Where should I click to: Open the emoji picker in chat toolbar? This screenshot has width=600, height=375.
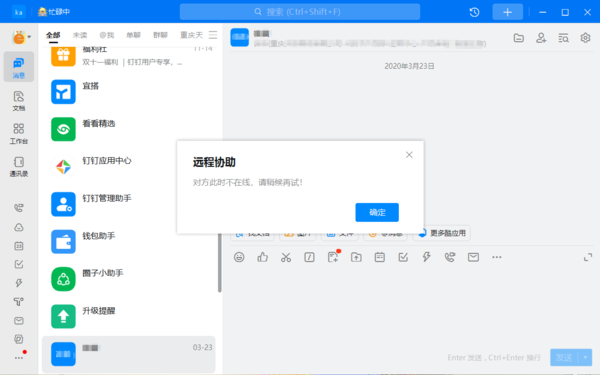239,257
